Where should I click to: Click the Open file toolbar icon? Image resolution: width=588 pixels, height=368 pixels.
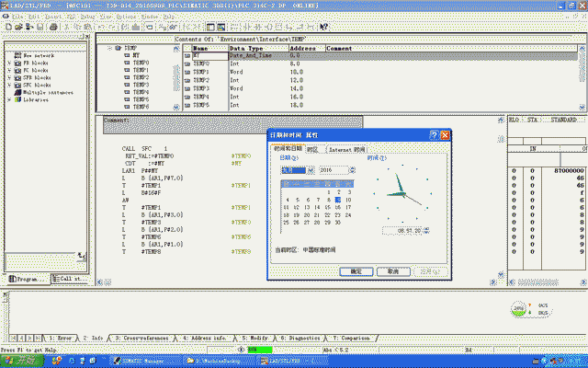19,28
